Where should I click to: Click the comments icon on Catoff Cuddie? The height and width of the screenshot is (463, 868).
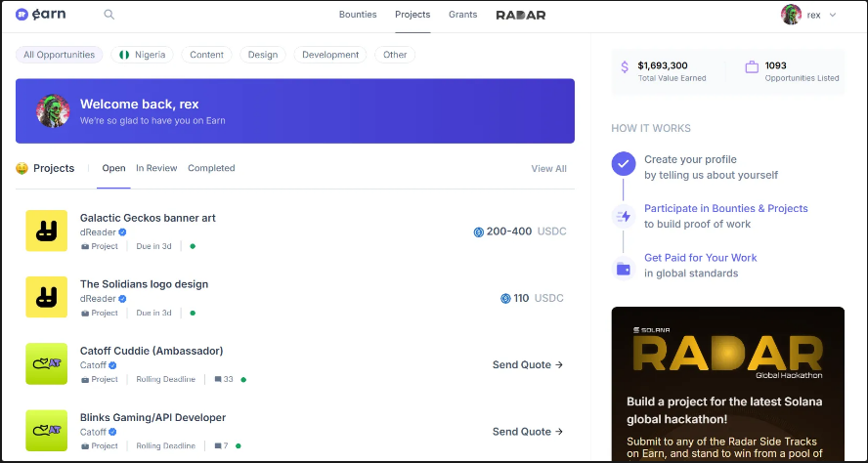(x=217, y=379)
